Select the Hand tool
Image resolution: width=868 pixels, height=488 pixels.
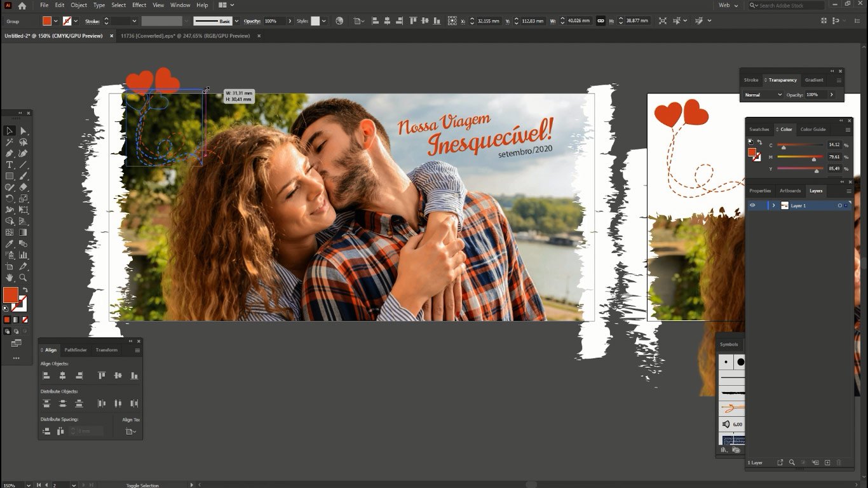point(10,278)
